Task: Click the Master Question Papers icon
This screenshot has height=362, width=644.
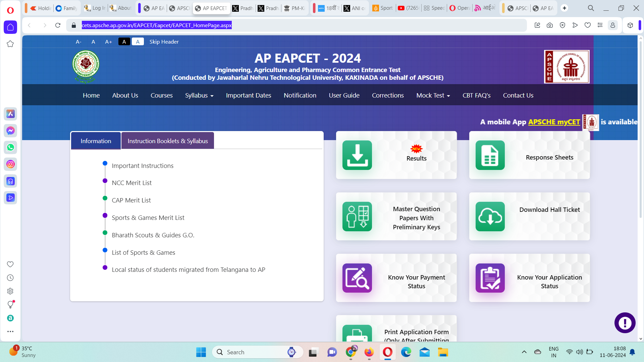Action: click(357, 217)
